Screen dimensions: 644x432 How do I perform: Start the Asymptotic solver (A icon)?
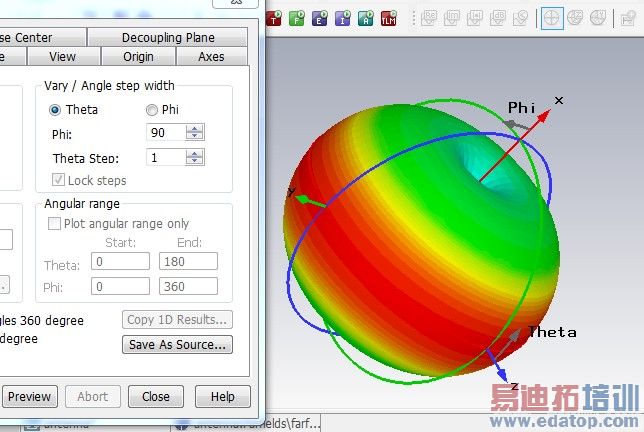pos(366,18)
